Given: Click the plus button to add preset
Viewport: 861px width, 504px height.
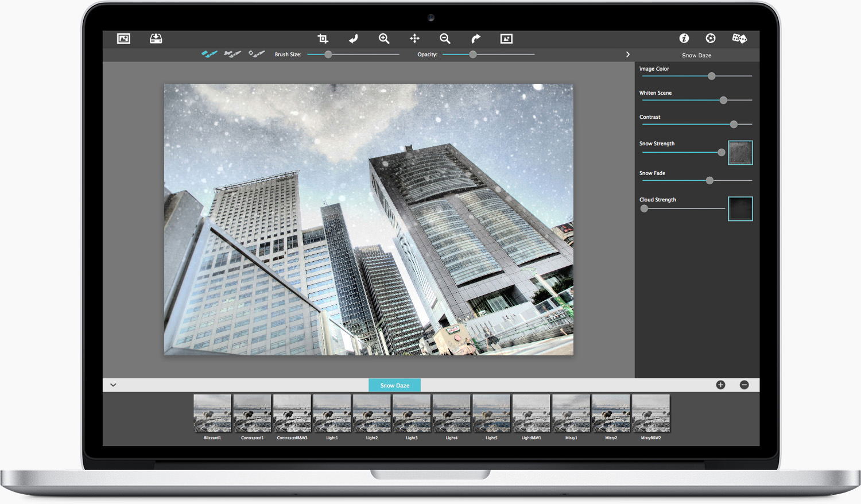Looking at the screenshot, I should tap(720, 385).
